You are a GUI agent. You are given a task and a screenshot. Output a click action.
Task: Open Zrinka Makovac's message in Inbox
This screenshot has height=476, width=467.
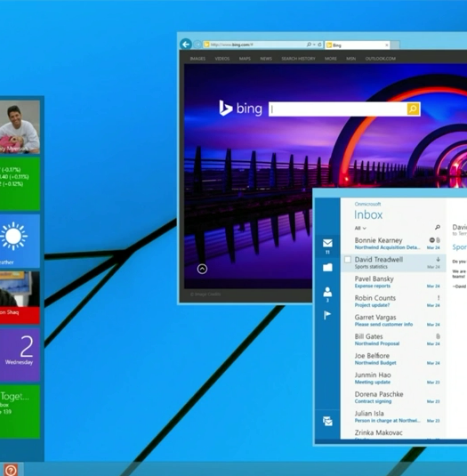pos(393,433)
